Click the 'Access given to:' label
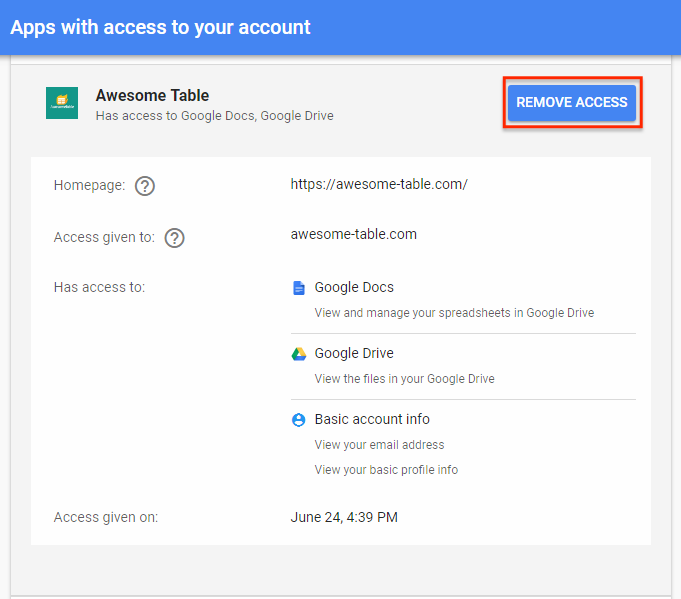Screen dimensions: 681x599 click(104, 237)
